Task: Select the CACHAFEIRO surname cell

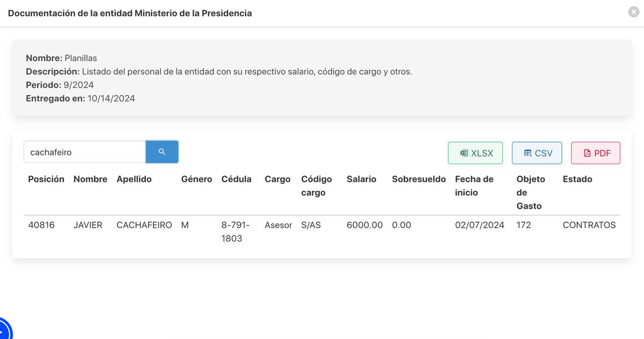Action: 144,225
